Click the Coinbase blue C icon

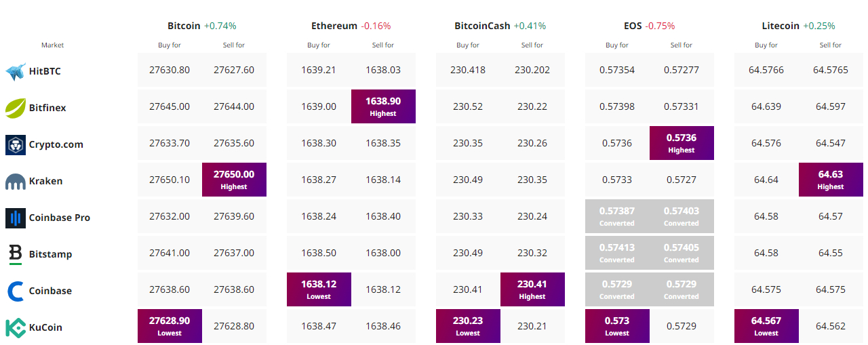(x=16, y=291)
